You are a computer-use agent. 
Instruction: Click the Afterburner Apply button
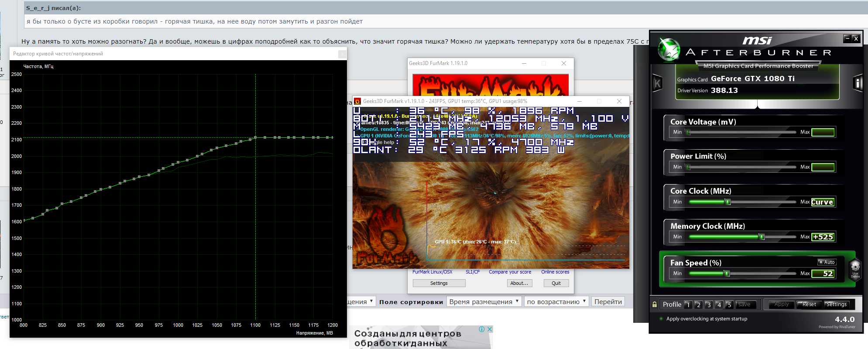782,305
